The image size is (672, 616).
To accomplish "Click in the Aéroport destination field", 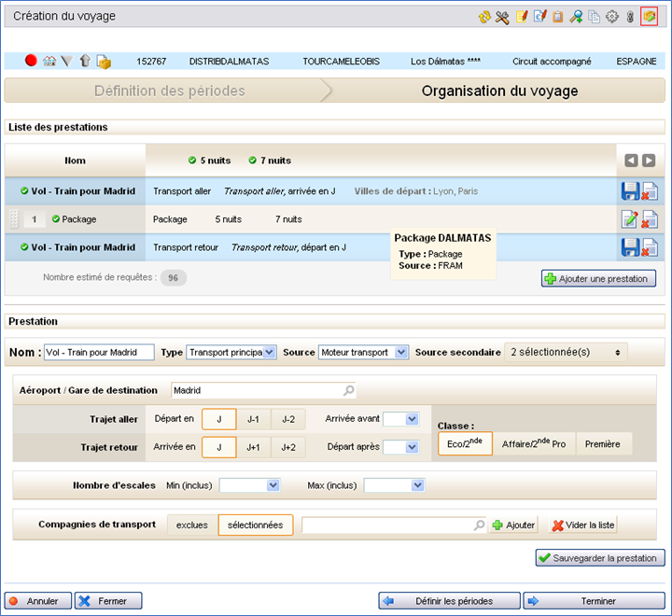I will (257, 391).
